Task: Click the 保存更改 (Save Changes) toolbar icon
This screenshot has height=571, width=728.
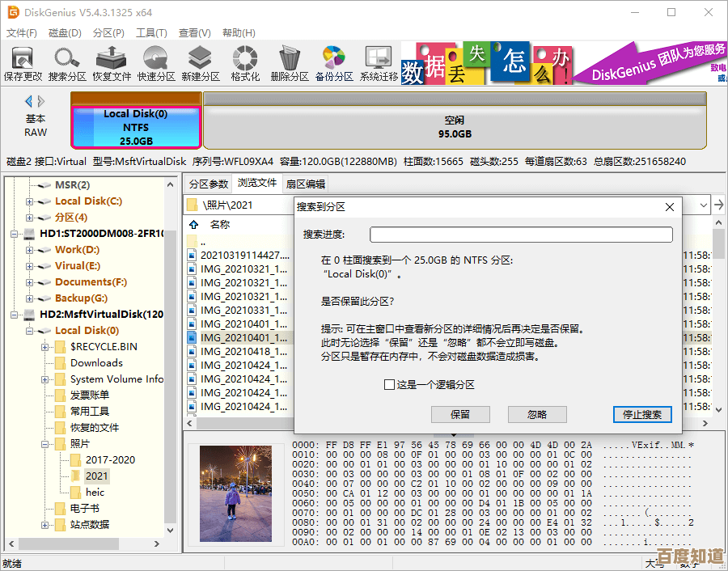Action: [23, 63]
